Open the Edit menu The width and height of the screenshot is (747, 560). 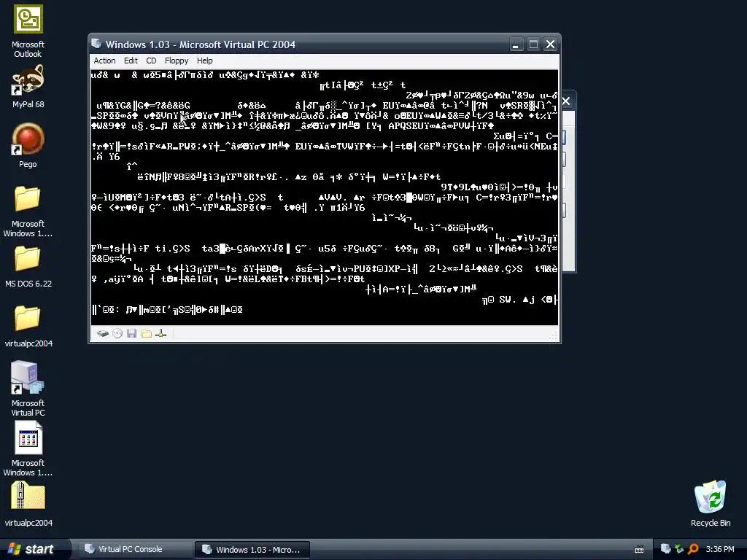[131, 61]
